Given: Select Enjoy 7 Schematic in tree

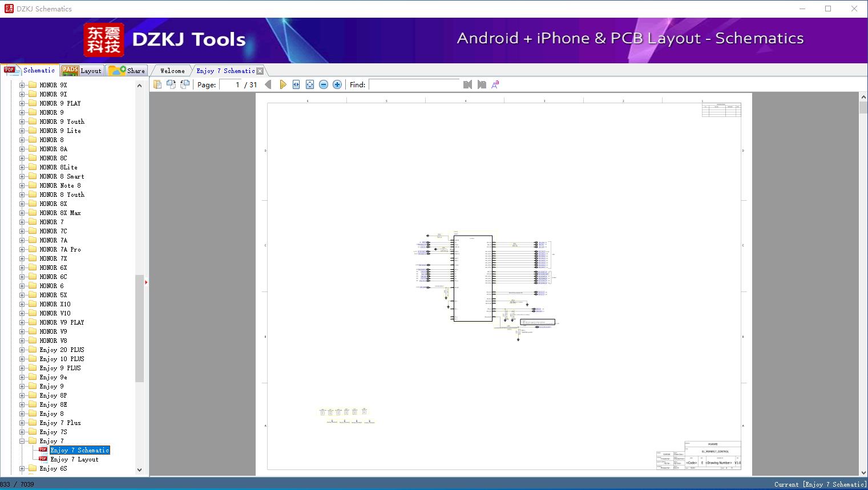Looking at the screenshot, I should pyautogui.click(x=80, y=450).
